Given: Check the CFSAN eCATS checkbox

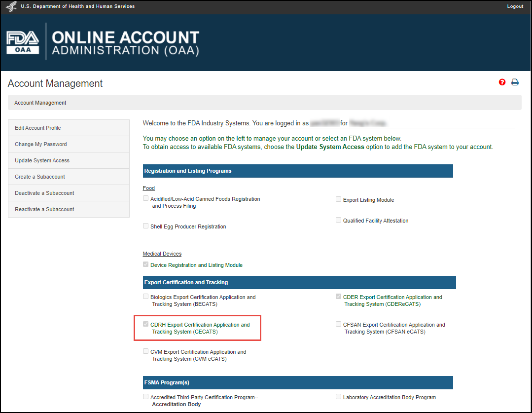Looking at the screenshot, I should tap(338, 324).
